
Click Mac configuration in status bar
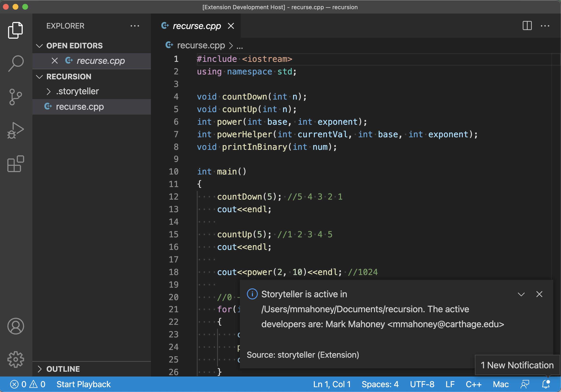501,384
